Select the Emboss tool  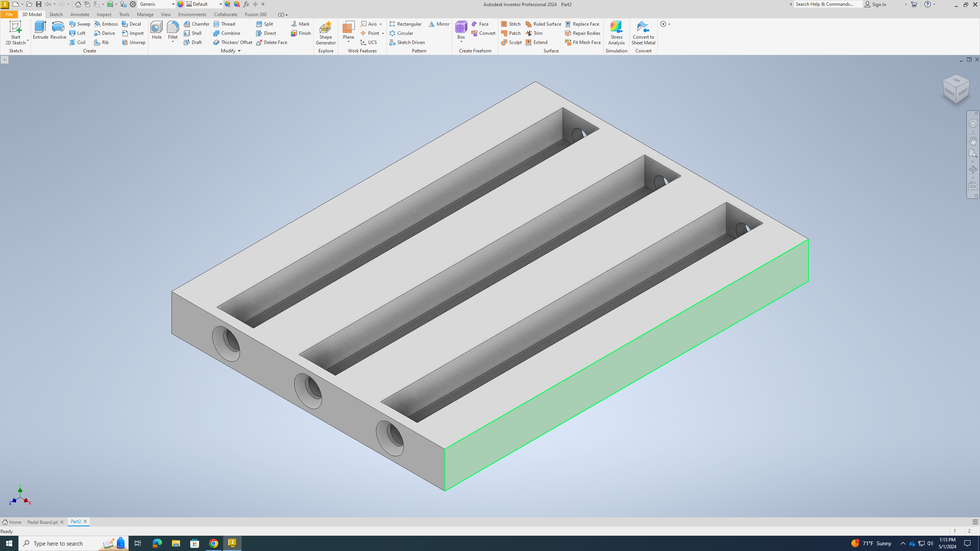tap(106, 24)
